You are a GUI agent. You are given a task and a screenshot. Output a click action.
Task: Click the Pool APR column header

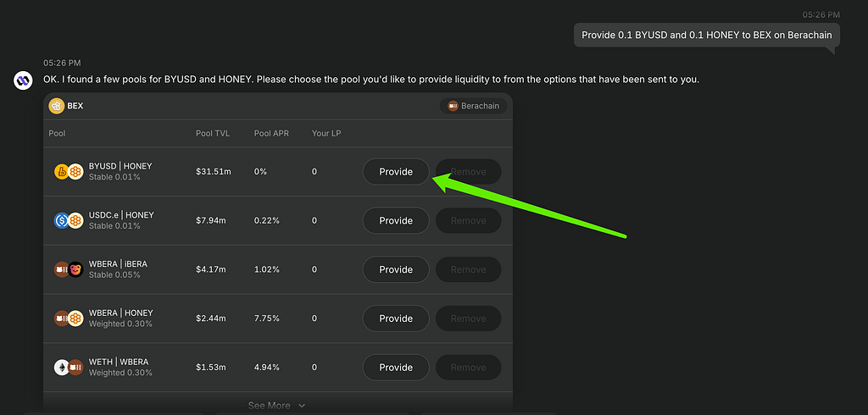coord(271,133)
